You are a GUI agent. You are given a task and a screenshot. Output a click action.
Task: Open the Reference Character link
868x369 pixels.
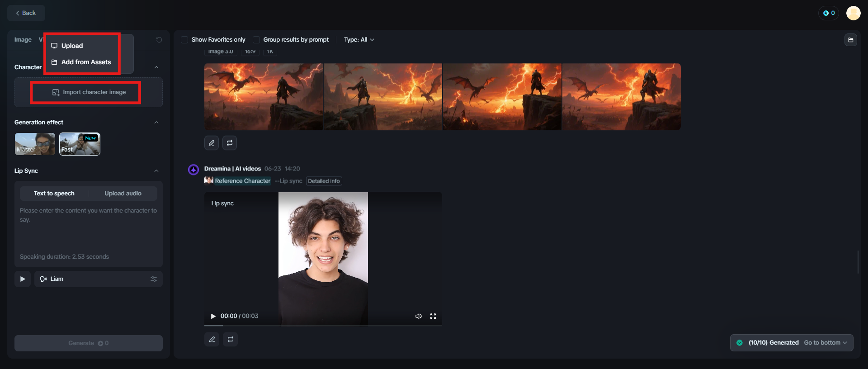click(243, 181)
